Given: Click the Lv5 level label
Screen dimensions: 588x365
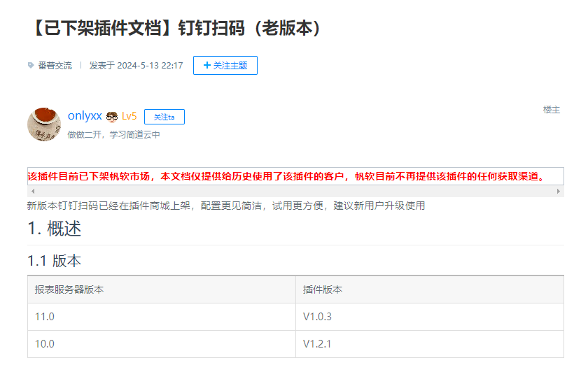Looking at the screenshot, I should [x=129, y=116].
